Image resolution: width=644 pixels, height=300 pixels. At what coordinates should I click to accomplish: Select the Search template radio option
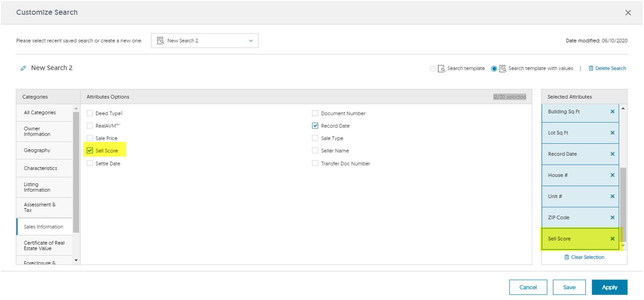coord(433,69)
